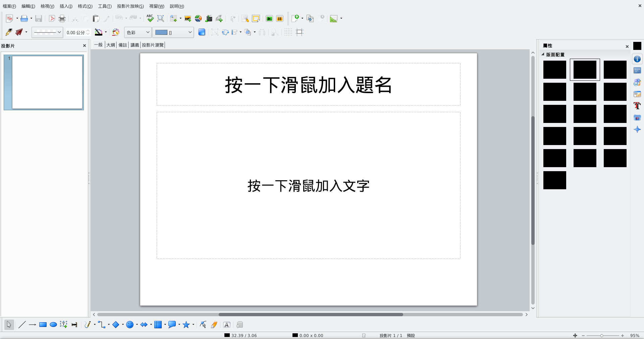Toggle the Points edit mode tool
The height and width of the screenshot is (339, 644).
pos(203,325)
